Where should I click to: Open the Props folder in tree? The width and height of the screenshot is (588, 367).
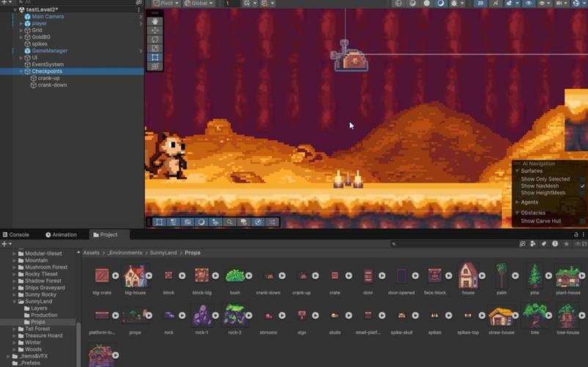pyautogui.click(x=37, y=322)
